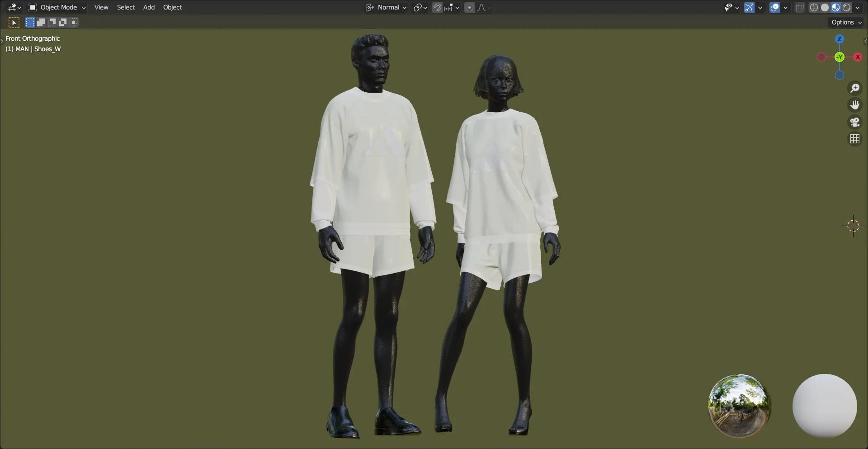Image resolution: width=868 pixels, height=449 pixels.
Task: Click the Move view hand icon
Action: pyautogui.click(x=854, y=104)
